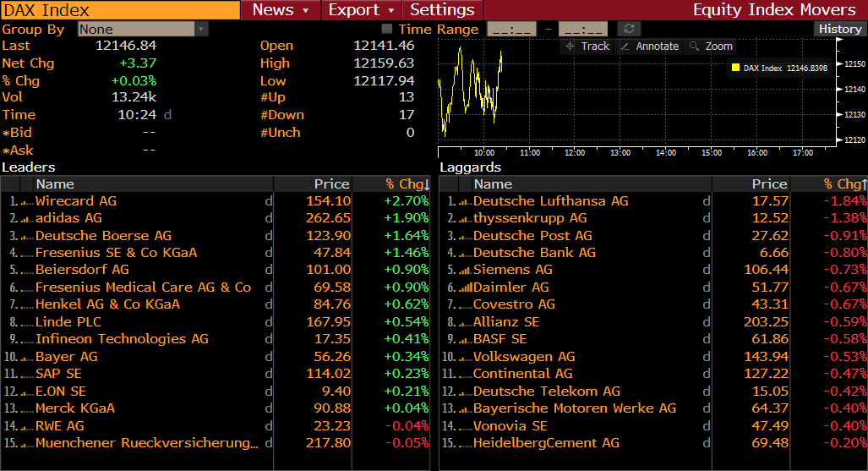Click the DAX Index ticker field
Screen dimensions: 868x471
click(x=120, y=10)
